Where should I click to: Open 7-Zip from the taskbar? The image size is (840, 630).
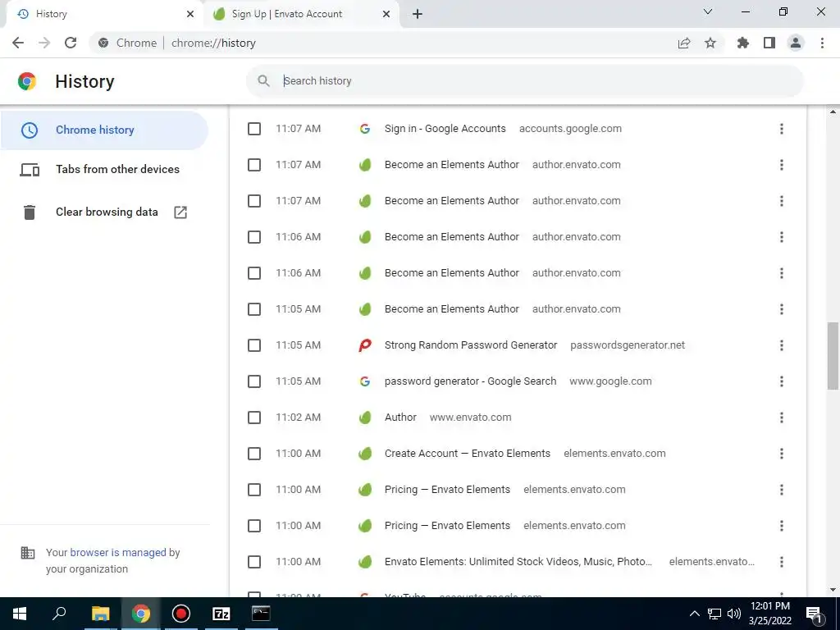(x=221, y=614)
